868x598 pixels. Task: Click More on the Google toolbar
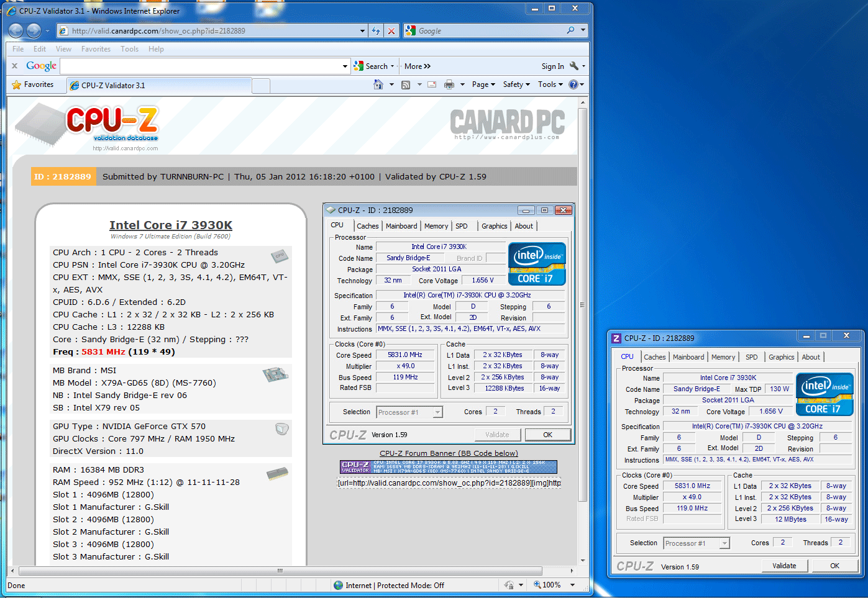pos(418,66)
